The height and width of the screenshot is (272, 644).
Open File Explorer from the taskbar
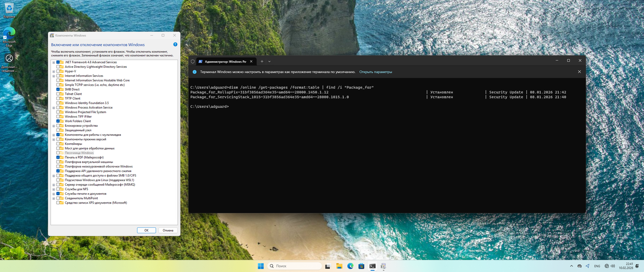pyautogui.click(x=339, y=266)
